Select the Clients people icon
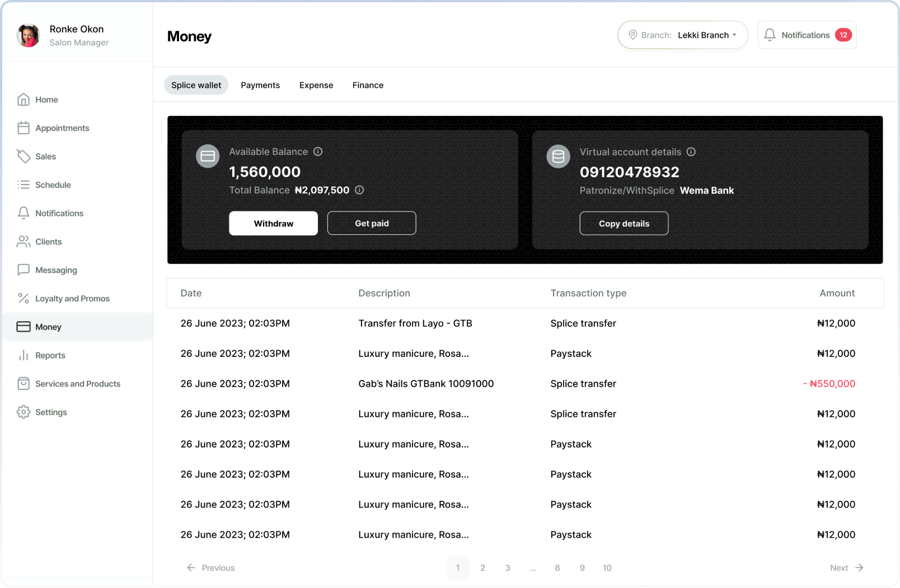 click(24, 241)
